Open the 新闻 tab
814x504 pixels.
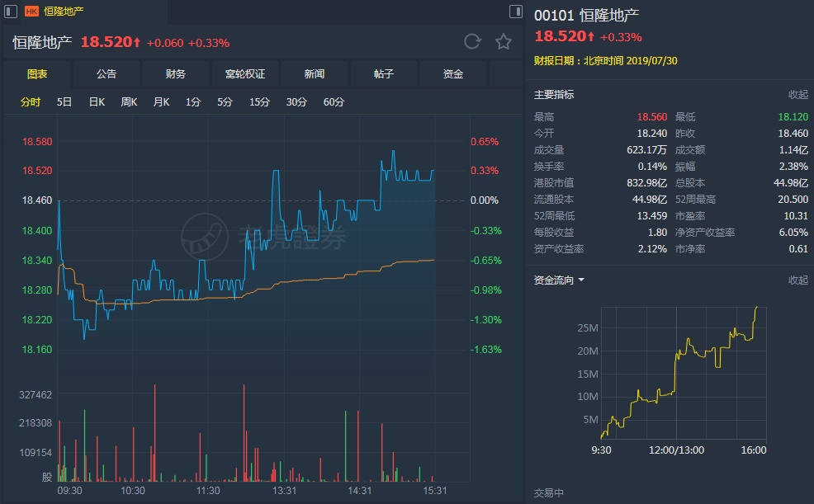tap(314, 74)
